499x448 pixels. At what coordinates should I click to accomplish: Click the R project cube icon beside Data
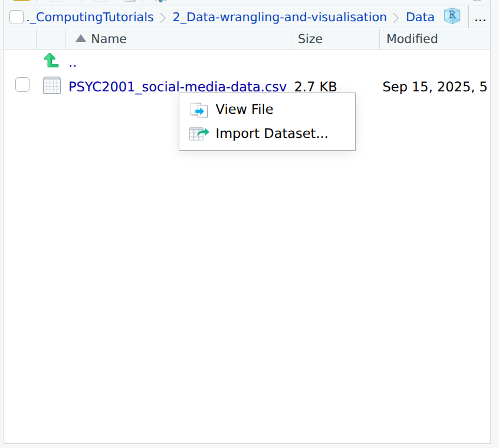pos(451,17)
